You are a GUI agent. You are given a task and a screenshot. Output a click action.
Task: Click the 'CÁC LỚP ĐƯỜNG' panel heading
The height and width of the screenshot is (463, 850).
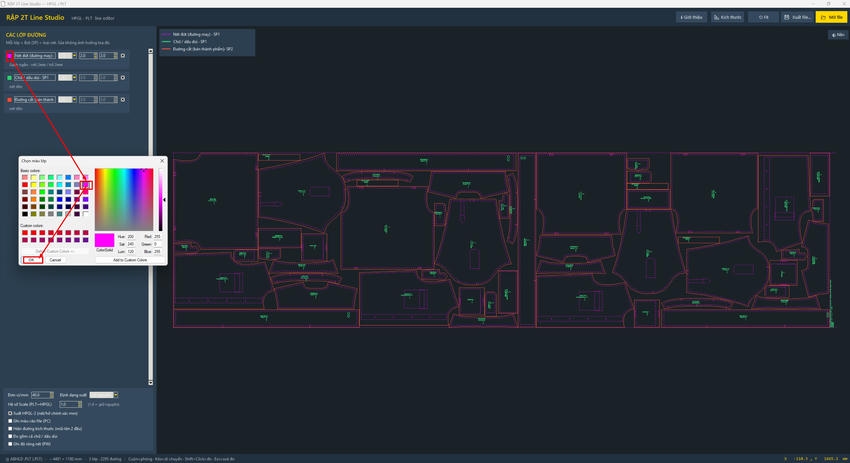[26, 35]
